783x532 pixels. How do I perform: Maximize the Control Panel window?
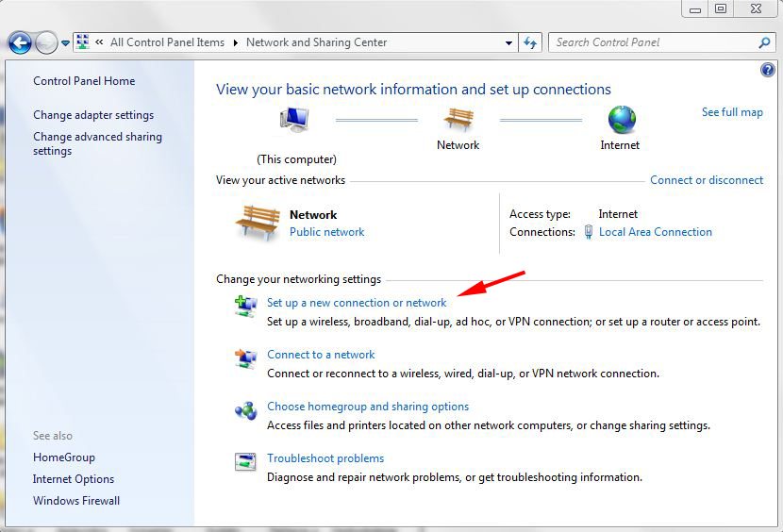coord(721,9)
